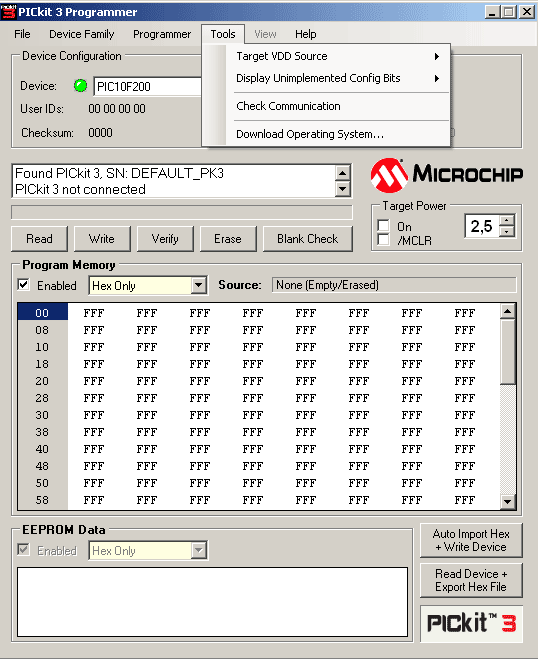Viewport: 538px width, 659px height.
Task: Click program memory scrollbar down arrow
Action: pyautogui.click(x=508, y=501)
